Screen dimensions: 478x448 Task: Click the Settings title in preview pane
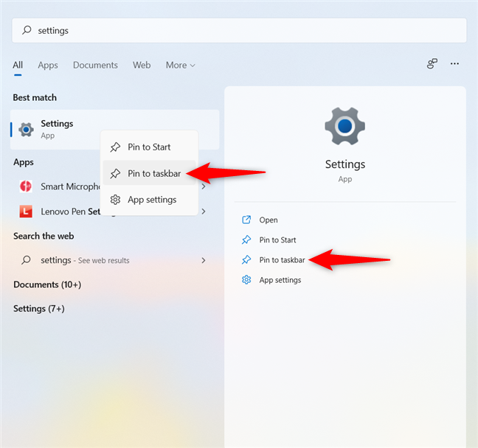[345, 164]
